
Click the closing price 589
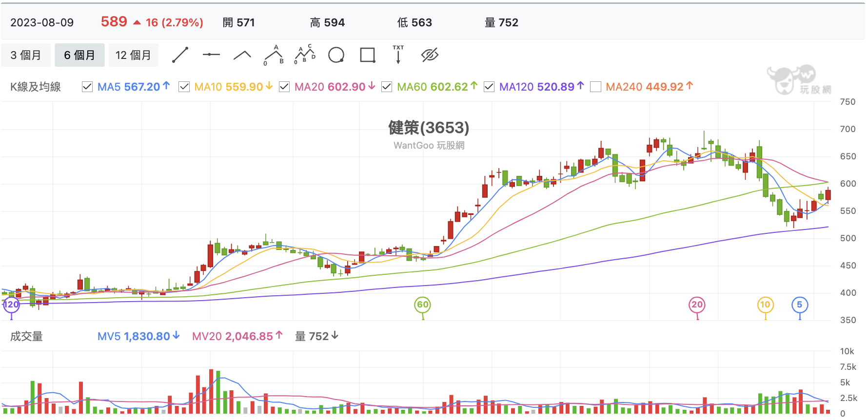click(x=114, y=21)
